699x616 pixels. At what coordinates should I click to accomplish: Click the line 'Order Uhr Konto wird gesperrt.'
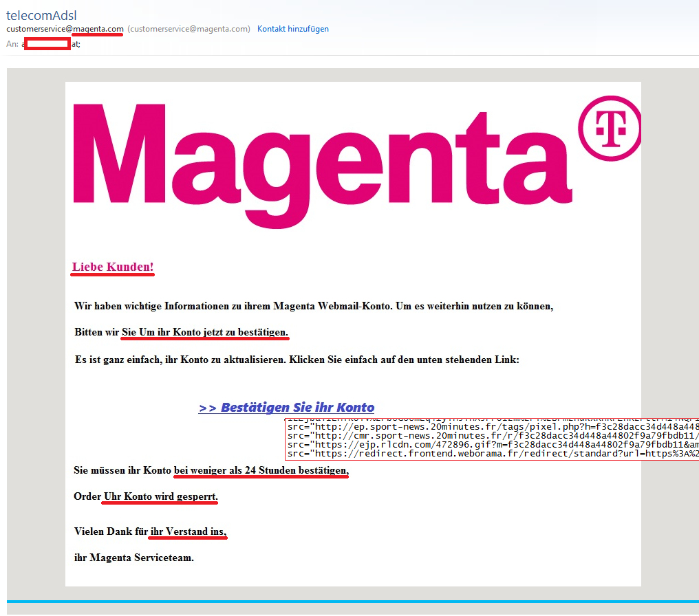coord(146,496)
